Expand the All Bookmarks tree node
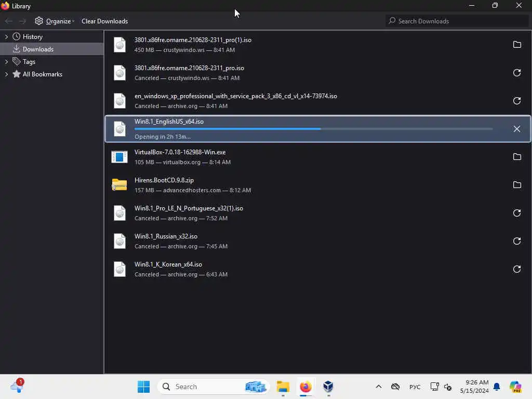Image resolution: width=532 pixels, height=399 pixels. pos(6,74)
